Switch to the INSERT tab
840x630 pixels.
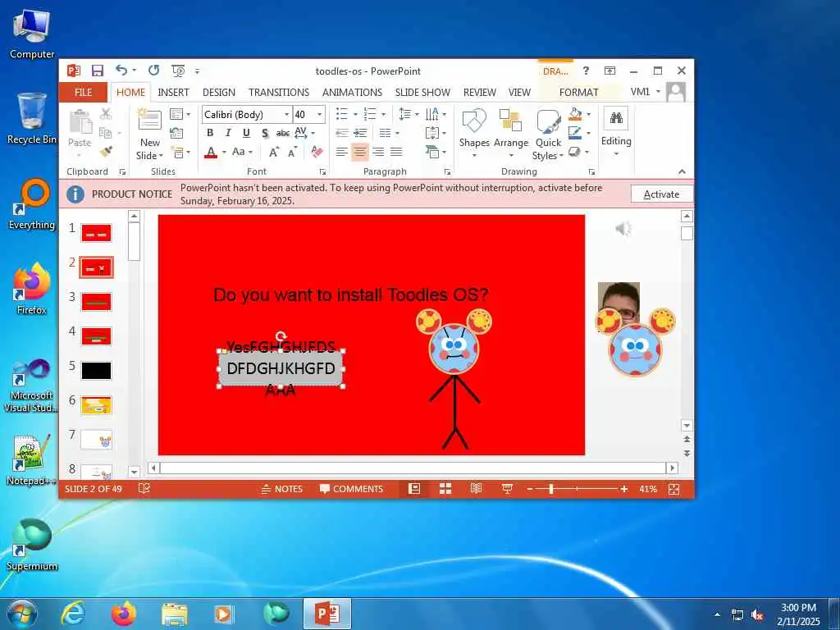(x=173, y=92)
